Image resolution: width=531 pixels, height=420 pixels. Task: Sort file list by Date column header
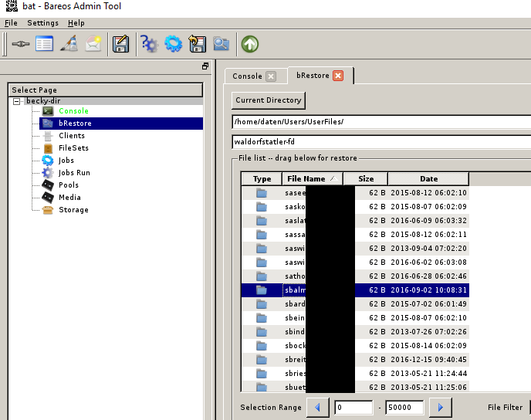428,179
